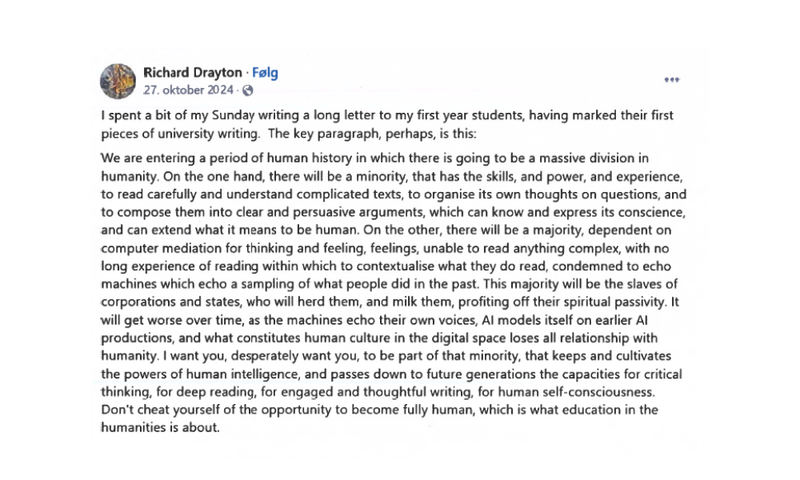
Task: Open Richard Drayton's profile picture
Action: (x=120, y=79)
